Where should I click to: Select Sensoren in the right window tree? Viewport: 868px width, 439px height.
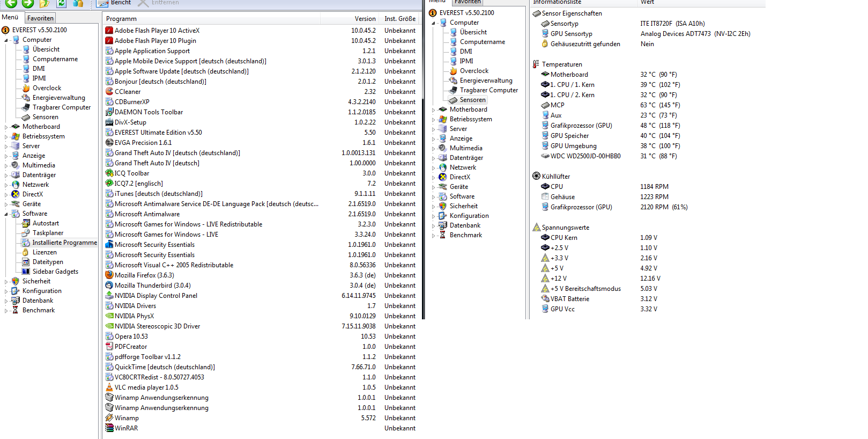(x=473, y=100)
